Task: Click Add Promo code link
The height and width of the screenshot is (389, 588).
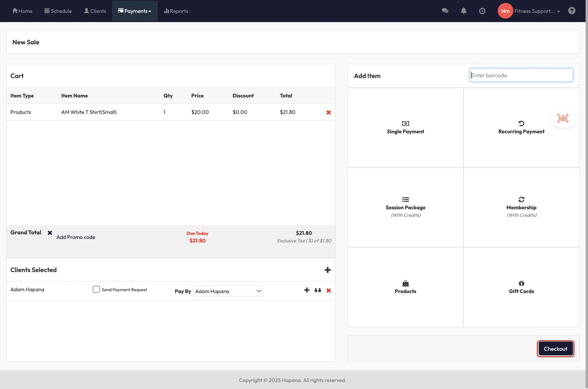Action: click(x=76, y=237)
